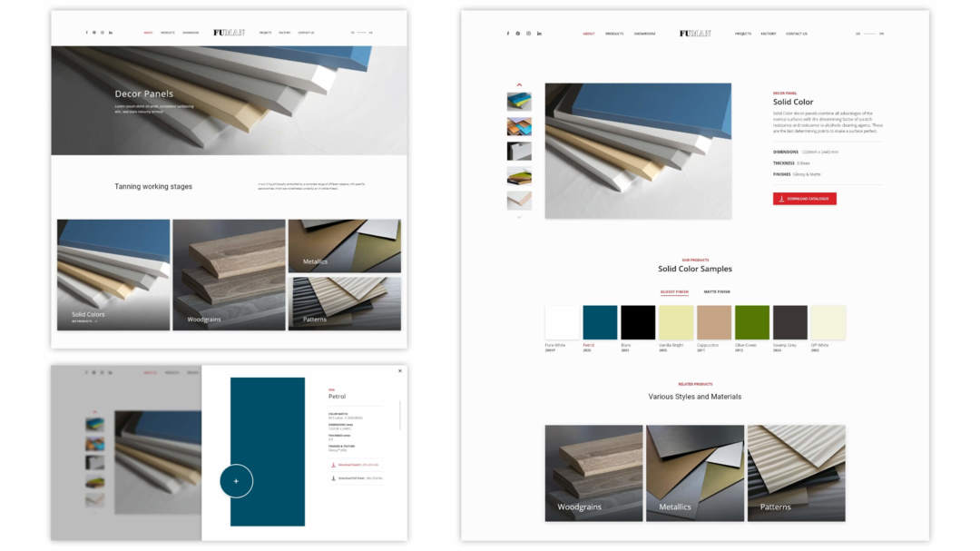Pick the Cappuccino color swatch
Image resolution: width=980 pixels, height=551 pixels.
pos(714,323)
